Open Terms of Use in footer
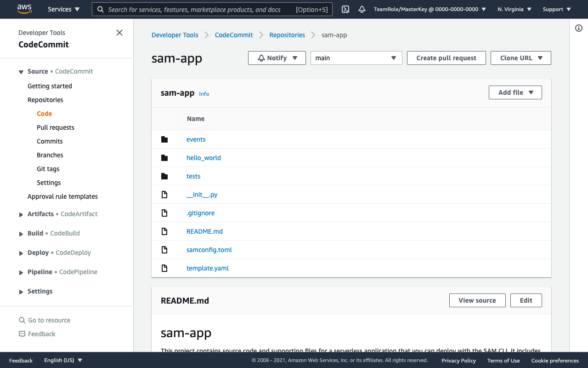Image resolution: width=588 pixels, height=368 pixels. 503,361
